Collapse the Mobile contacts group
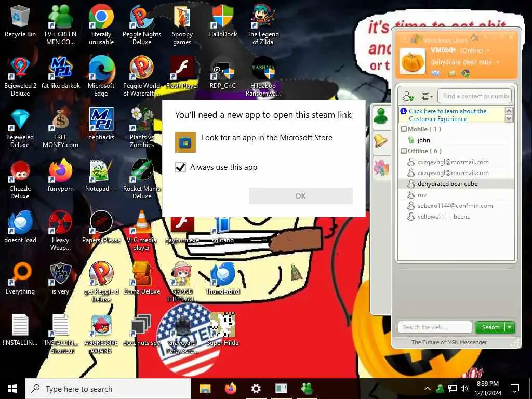 point(404,129)
